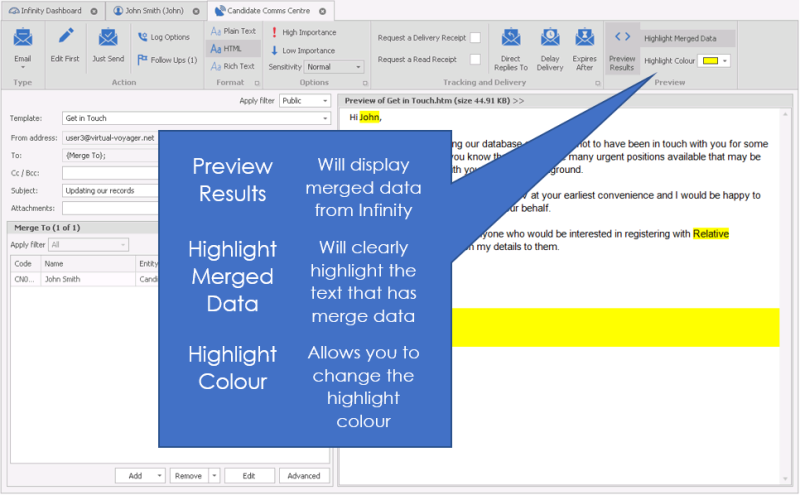This screenshot has width=800, height=495.
Task: Click the Advanced button
Action: [304, 476]
